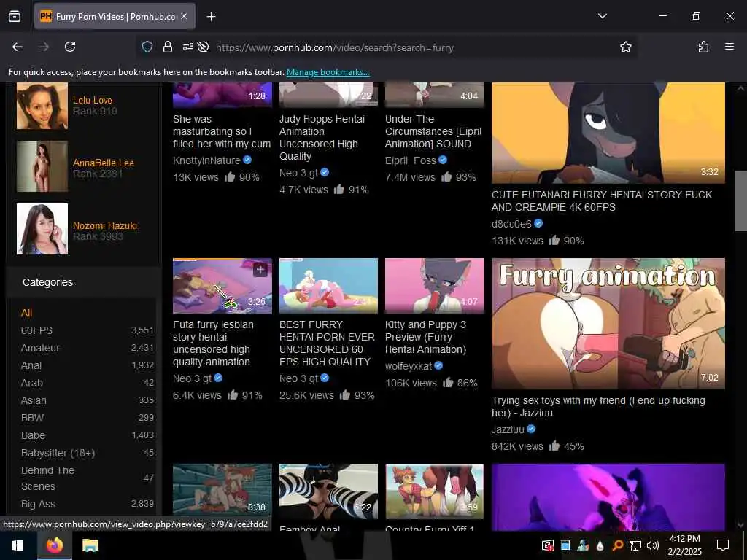
Task: Click the scrollbar down arrow
Action: pos(740,525)
